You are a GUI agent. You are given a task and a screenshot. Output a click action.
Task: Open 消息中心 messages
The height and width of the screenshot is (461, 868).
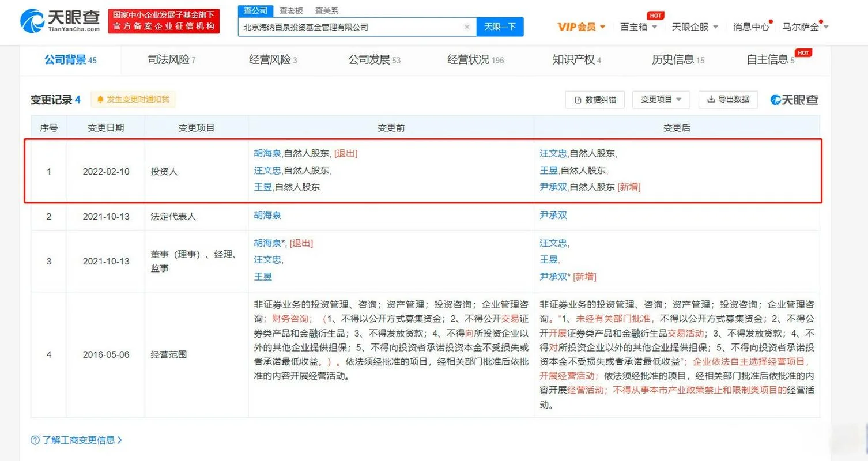[751, 27]
